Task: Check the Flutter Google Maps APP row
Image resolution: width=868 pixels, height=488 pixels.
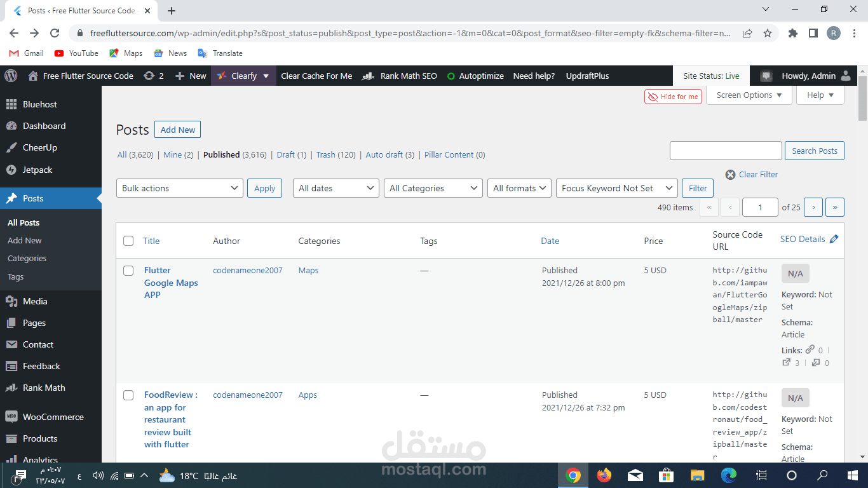Action: tap(128, 271)
